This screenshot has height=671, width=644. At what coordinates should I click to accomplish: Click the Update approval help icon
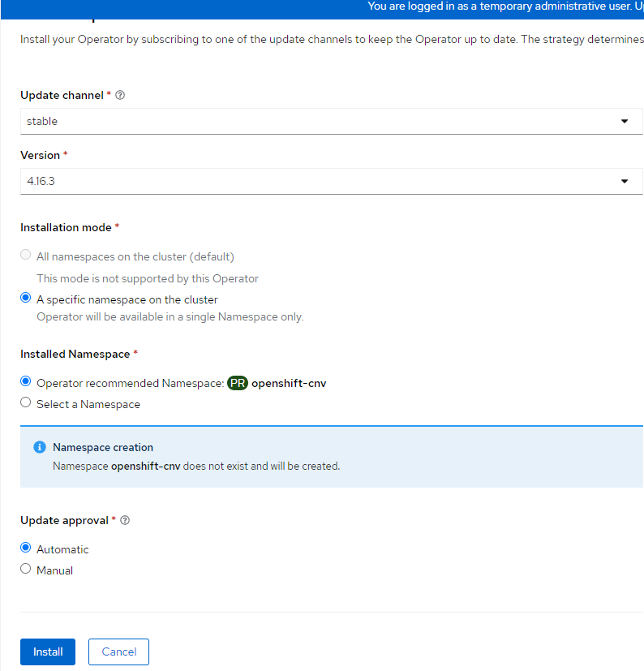[125, 520]
